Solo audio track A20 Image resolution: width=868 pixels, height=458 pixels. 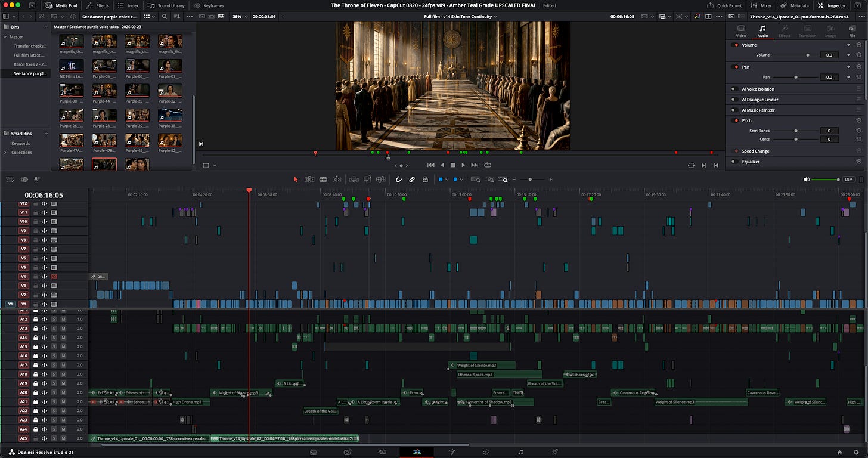54,392
